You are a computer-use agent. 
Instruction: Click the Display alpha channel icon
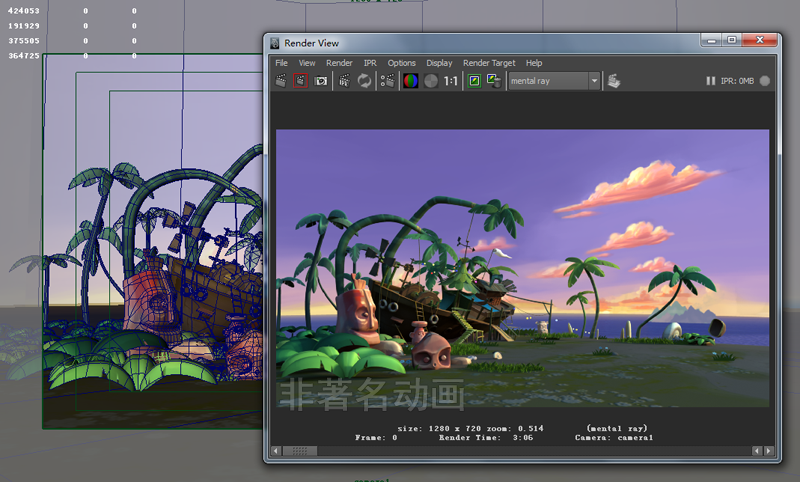[431, 81]
